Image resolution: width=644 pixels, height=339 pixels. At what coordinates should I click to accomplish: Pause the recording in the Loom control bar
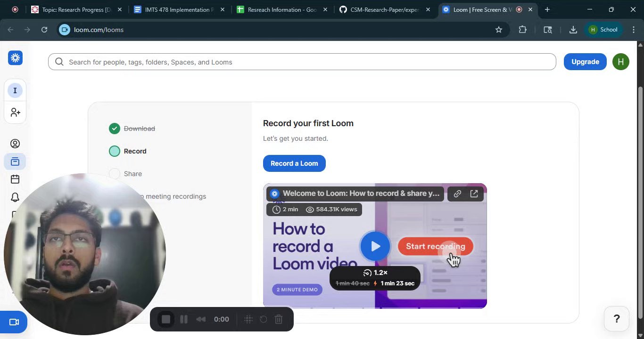pos(184,319)
